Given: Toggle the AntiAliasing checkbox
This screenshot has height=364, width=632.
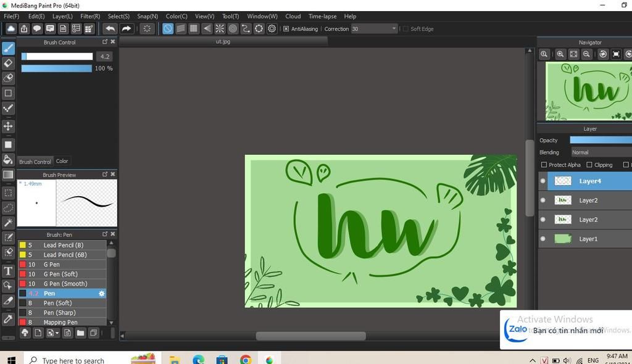Looking at the screenshot, I should click(286, 29).
